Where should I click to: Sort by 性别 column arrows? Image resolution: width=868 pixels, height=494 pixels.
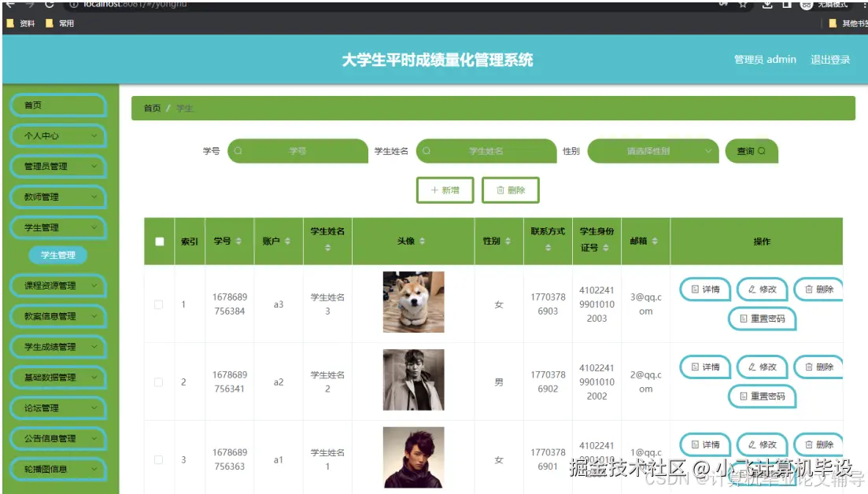pyautogui.click(x=508, y=241)
